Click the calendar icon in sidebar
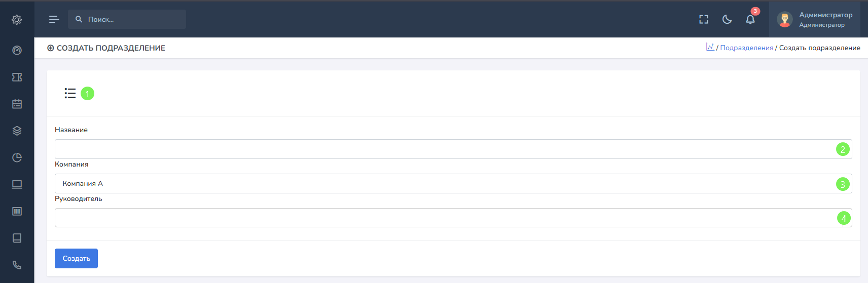868x283 pixels. (x=17, y=104)
